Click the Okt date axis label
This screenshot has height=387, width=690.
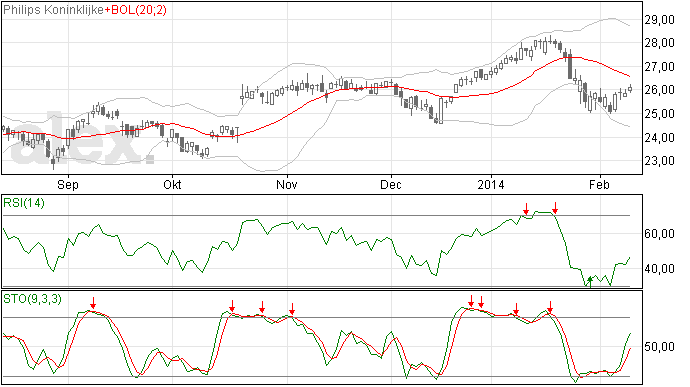172,184
